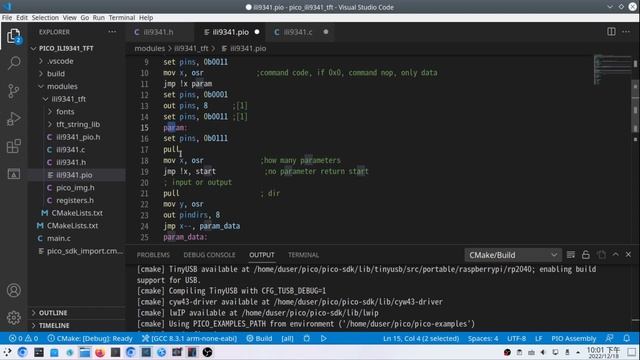Launch debugger from status bar bug icon
The image size is (640, 360).
click(307, 338)
